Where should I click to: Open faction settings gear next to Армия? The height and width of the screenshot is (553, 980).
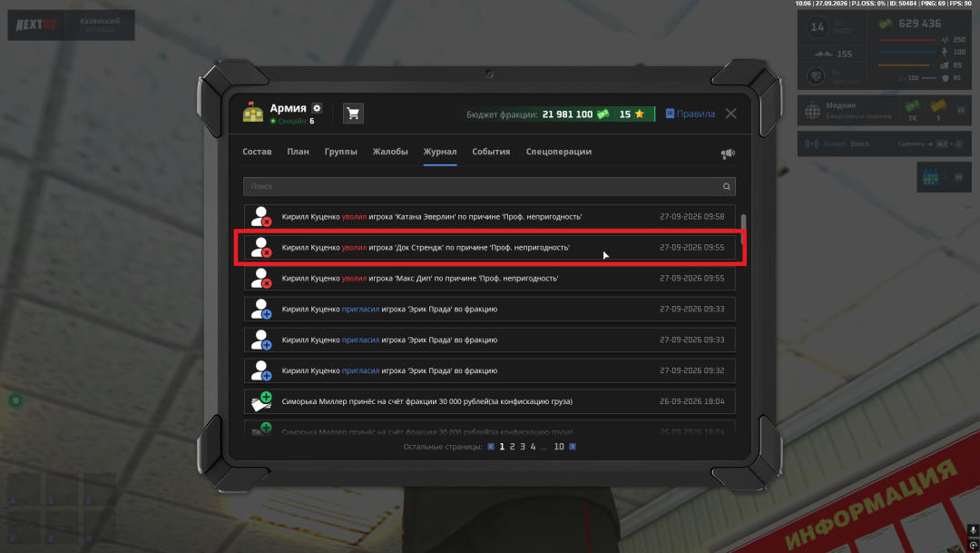pos(317,108)
